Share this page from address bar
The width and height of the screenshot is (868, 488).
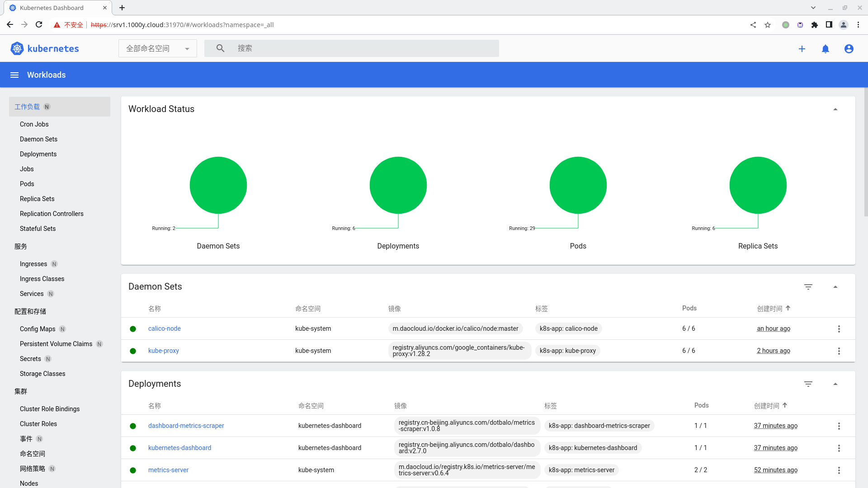point(753,25)
